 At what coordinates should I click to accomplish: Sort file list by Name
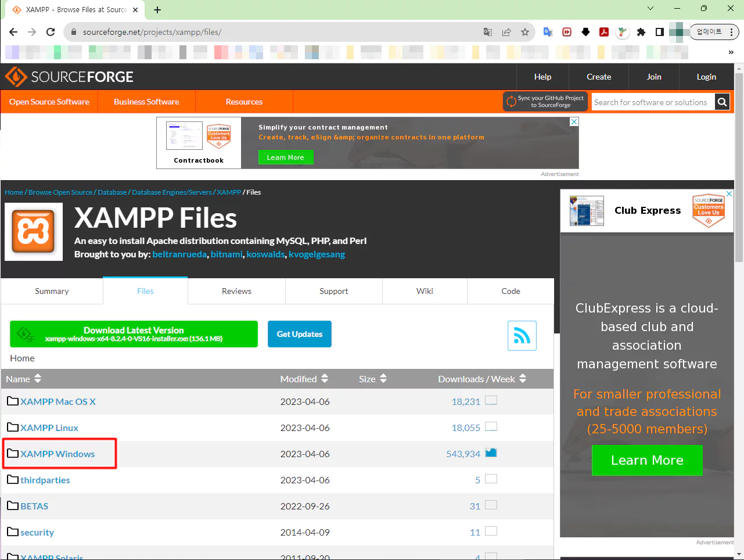pos(23,379)
